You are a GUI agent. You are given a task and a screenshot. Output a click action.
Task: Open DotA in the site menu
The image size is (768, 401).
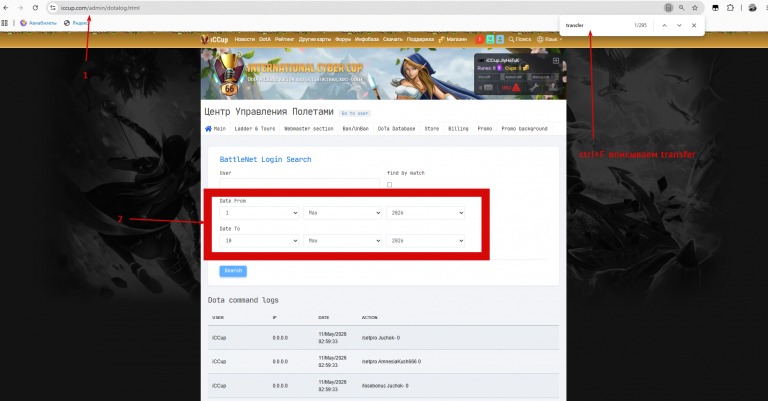coord(264,39)
